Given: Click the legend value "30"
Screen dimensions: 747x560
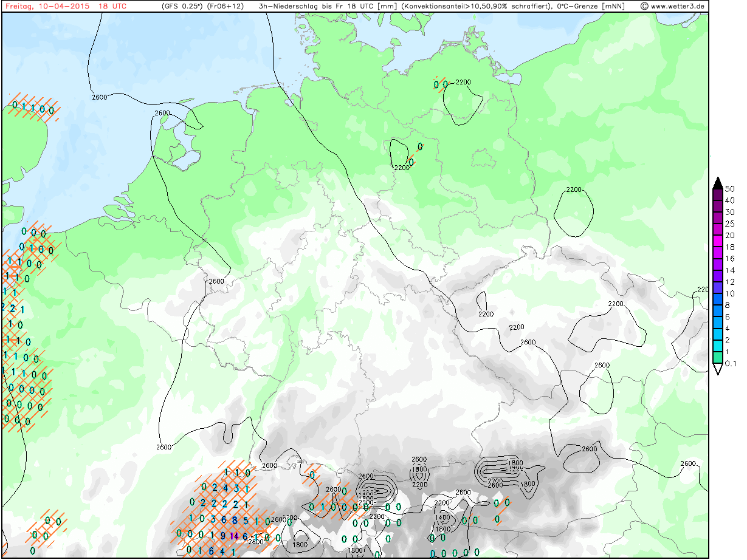Looking at the screenshot, I should [x=730, y=212].
